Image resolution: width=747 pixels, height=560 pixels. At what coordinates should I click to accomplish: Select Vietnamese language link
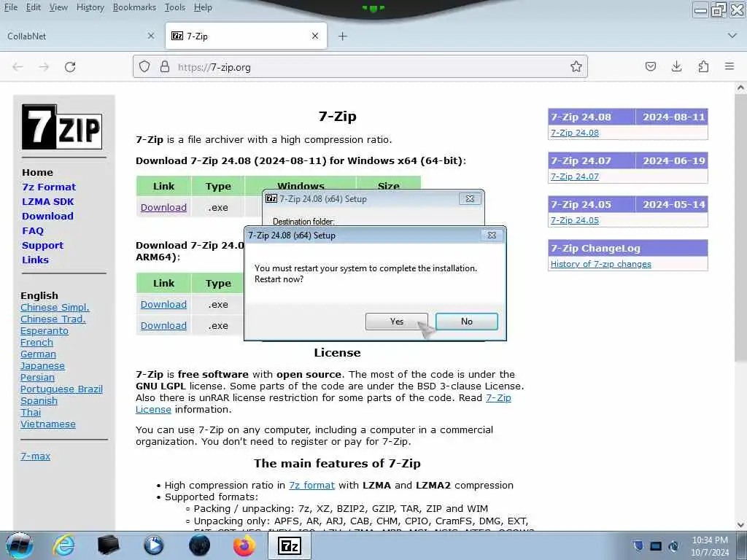[47, 424]
